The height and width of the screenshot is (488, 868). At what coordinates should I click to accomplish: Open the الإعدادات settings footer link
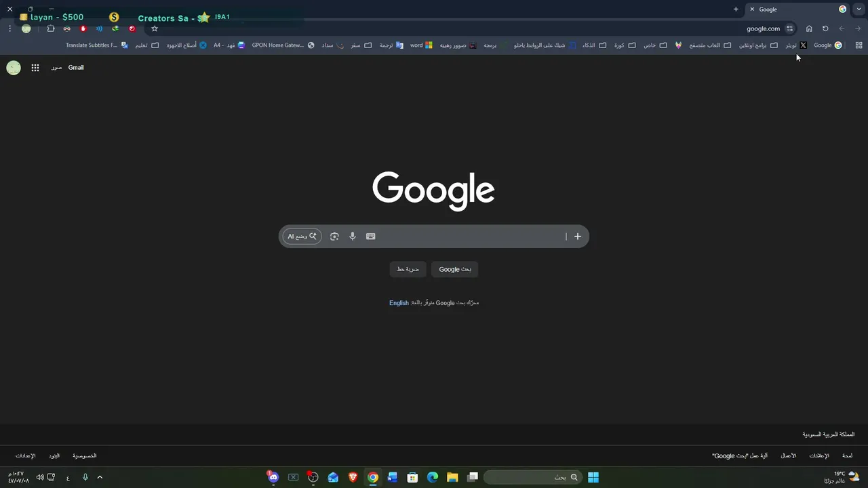[25, 456]
